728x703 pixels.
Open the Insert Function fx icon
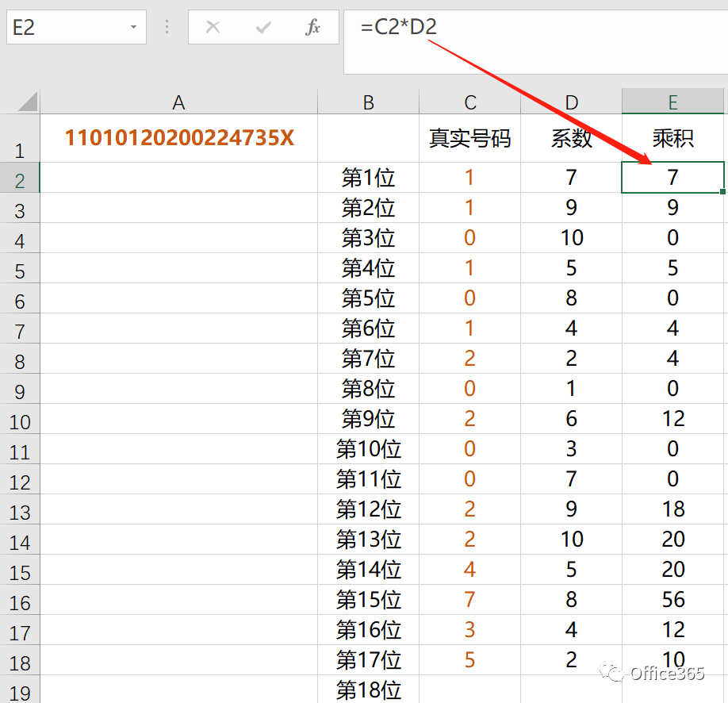[x=313, y=27]
